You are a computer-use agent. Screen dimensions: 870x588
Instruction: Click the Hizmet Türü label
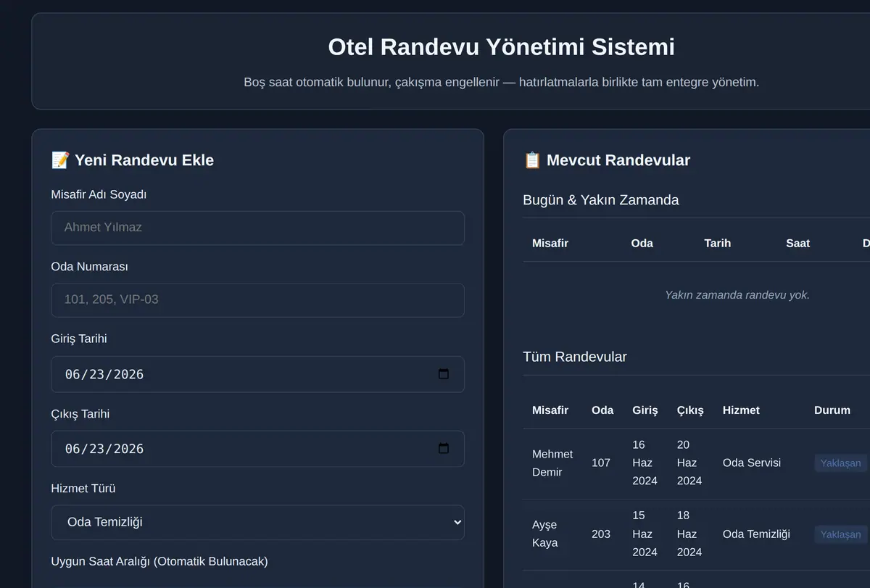tap(83, 489)
